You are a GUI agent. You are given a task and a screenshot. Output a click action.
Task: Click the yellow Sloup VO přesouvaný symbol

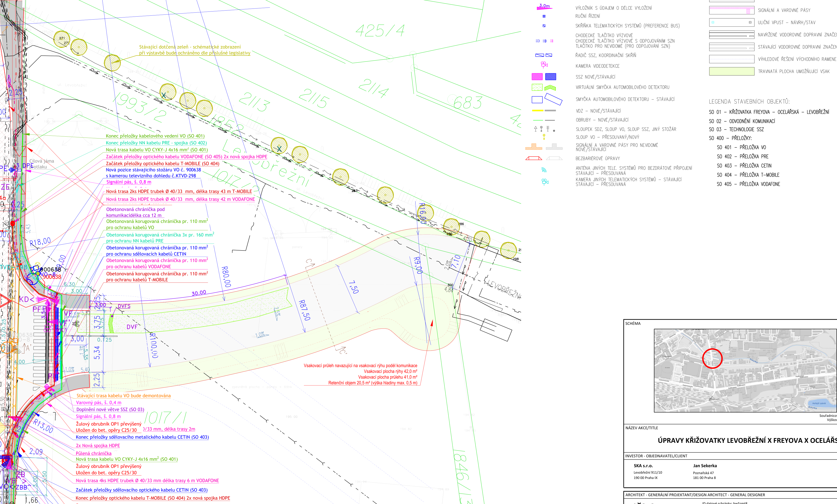544,137
